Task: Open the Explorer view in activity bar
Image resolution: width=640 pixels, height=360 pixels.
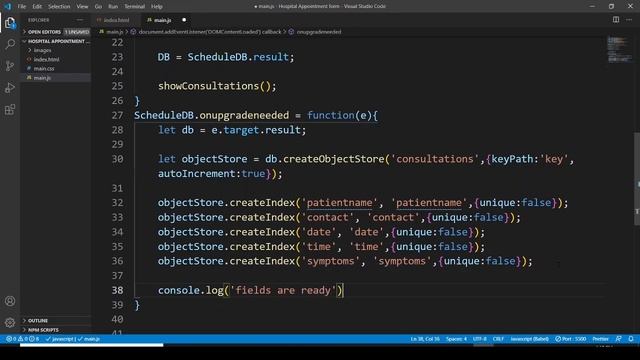Action: (x=10, y=23)
